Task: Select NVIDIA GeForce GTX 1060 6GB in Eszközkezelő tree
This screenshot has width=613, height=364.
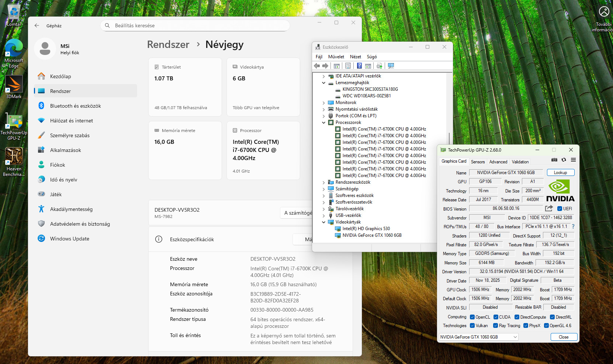Action: [372, 235]
